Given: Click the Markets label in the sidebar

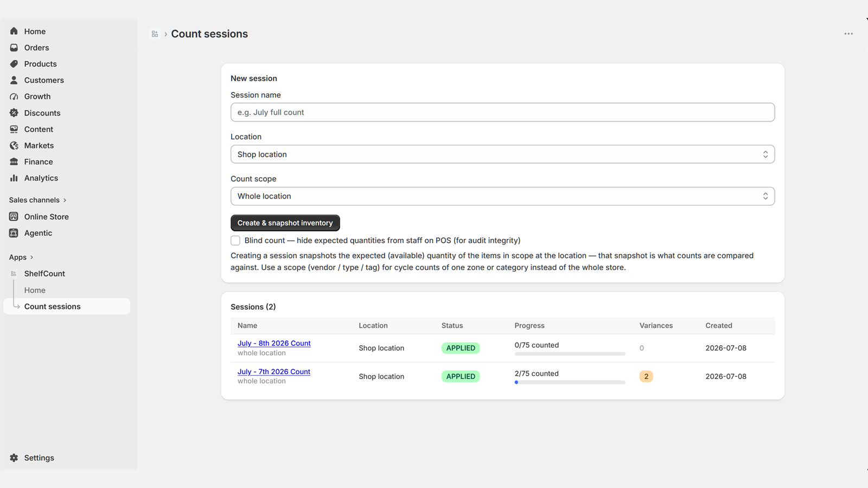Looking at the screenshot, I should point(39,145).
